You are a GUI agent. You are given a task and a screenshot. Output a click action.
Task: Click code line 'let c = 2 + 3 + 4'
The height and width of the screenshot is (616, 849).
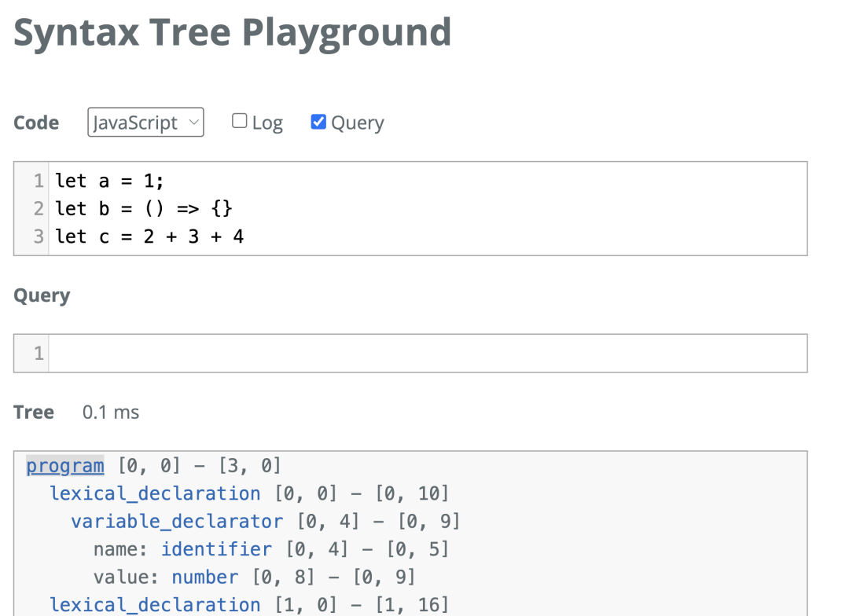(x=149, y=236)
